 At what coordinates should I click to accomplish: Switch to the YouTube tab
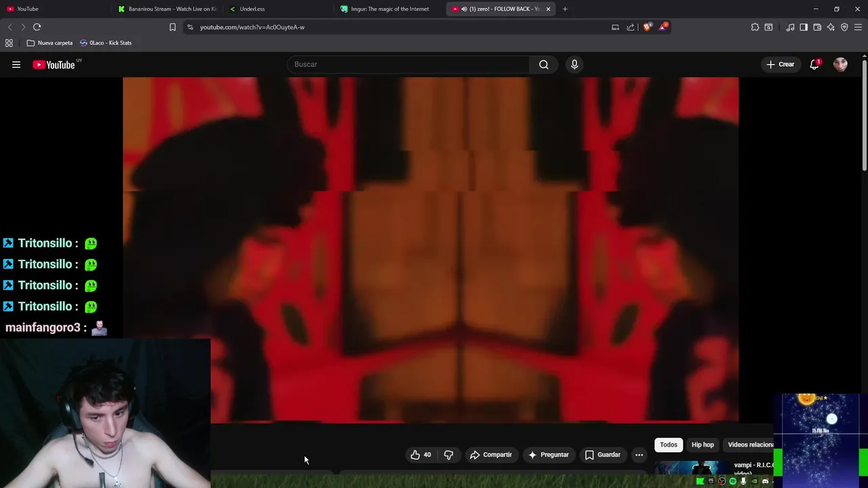coord(54,9)
